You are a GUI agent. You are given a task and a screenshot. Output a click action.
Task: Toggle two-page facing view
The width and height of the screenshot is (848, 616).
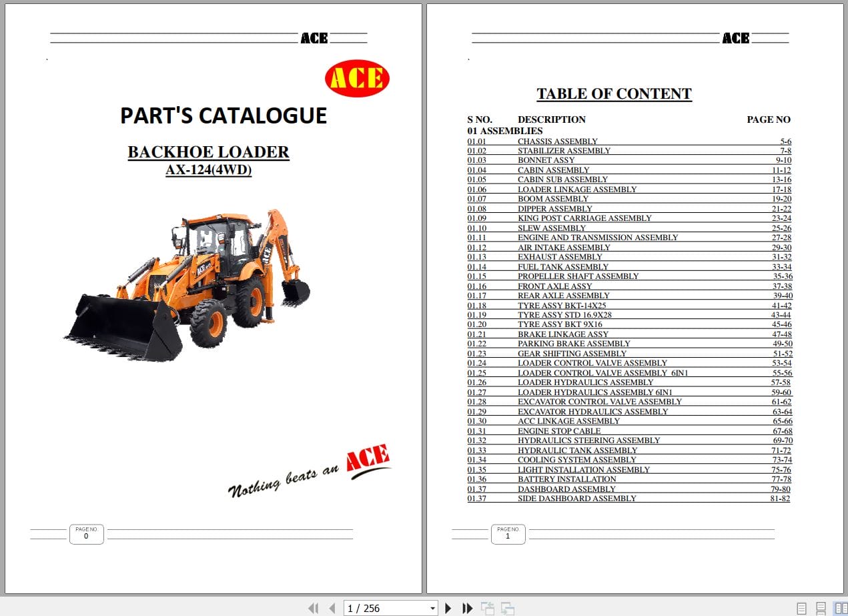coord(840,608)
